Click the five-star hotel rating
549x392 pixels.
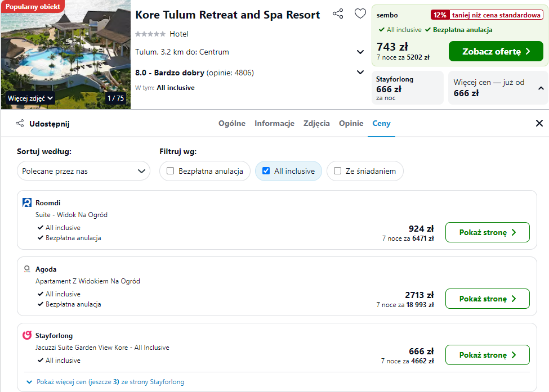[150, 34]
